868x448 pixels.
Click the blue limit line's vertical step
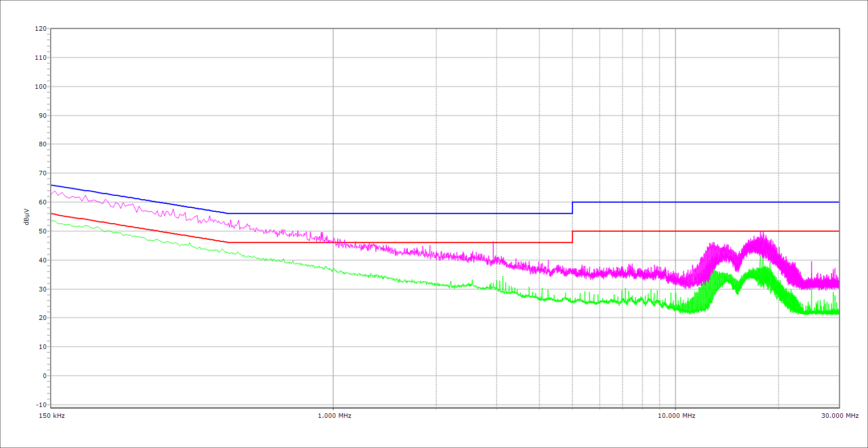(572, 208)
